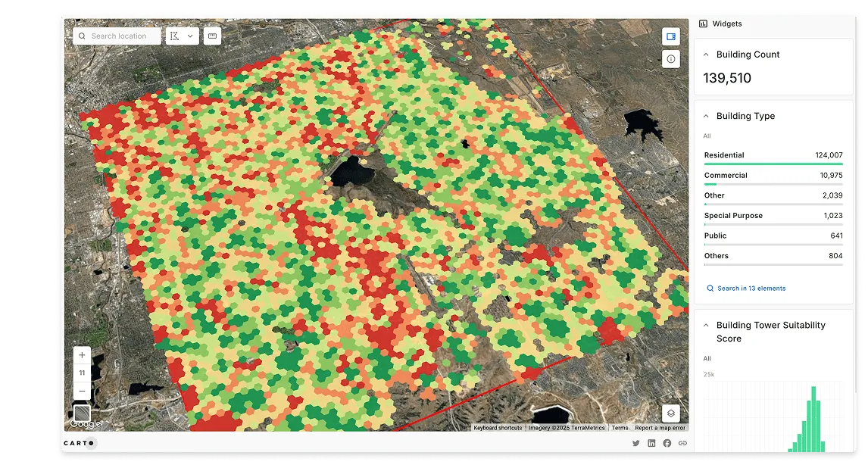This screenshot has height=468, width=868.
Task: Activate the ruler measure distance tool
Action: [x=212, y=36]
